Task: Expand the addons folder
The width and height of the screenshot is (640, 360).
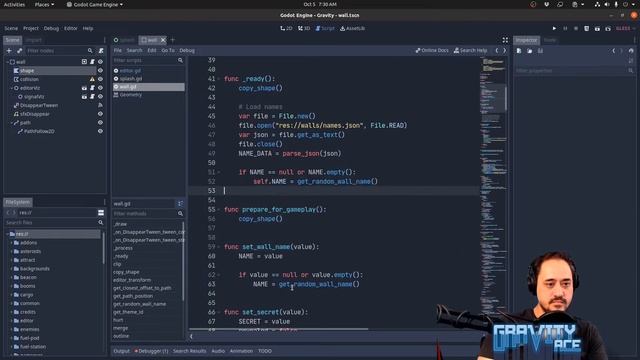Action: click(x=11, y=243)
